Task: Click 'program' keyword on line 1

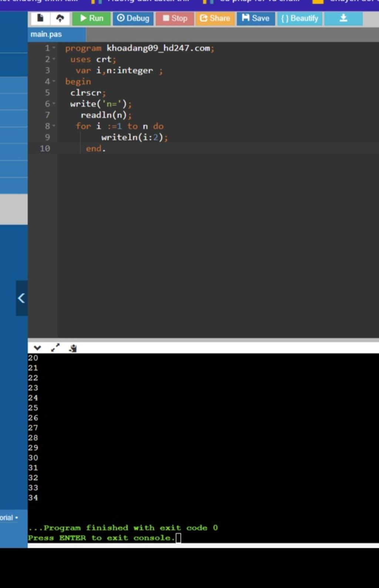Action: coord(83,48)
